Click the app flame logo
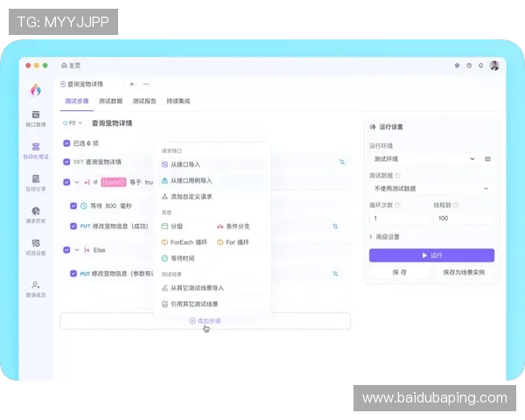Viewport: 525px width, 420px height. pyautogui.click(x=36, y=89)
